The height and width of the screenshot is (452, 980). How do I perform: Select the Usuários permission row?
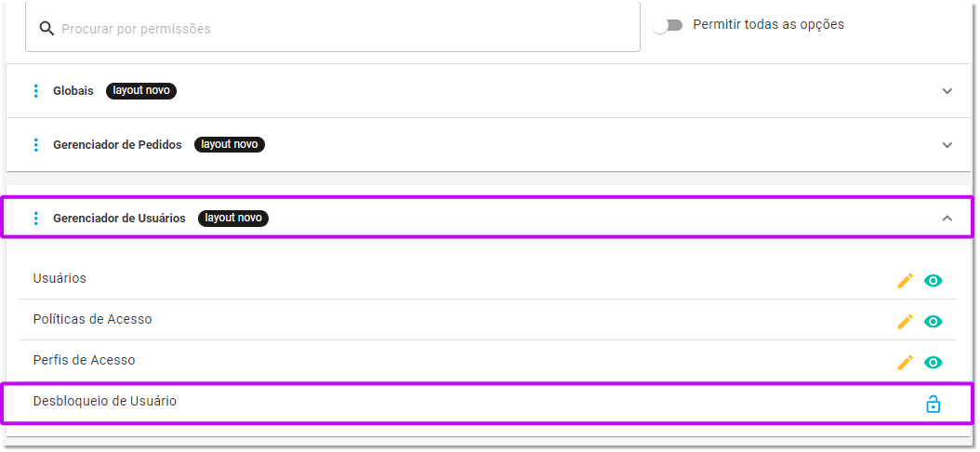[488, 279]
